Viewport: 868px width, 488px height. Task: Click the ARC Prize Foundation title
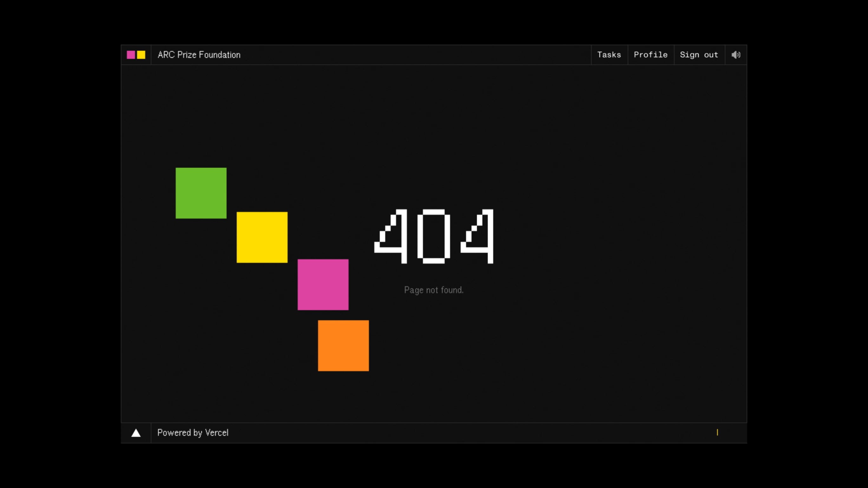[x=199, y=55]
